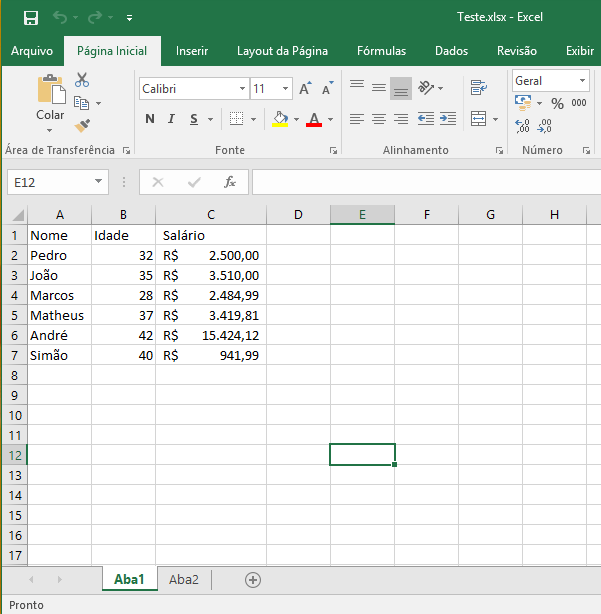Merge and center cells icon
The image size is (601, 614).
click(478, 119)
